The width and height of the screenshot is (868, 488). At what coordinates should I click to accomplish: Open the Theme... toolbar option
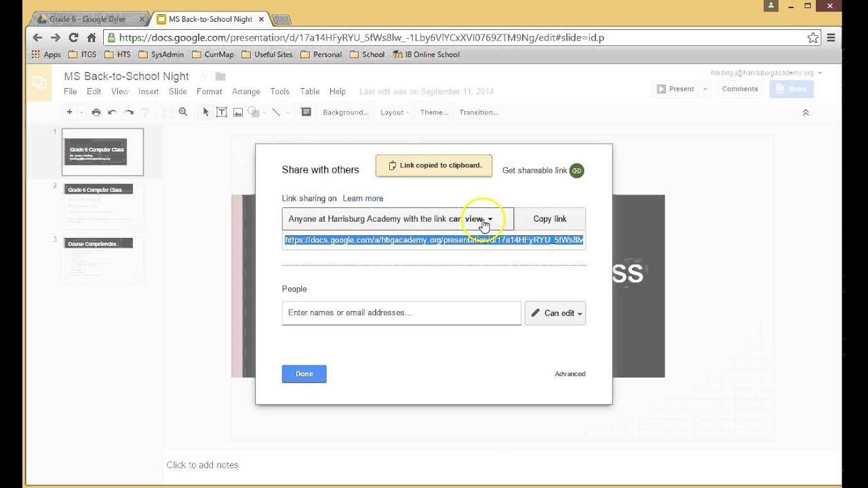[434, 113]
